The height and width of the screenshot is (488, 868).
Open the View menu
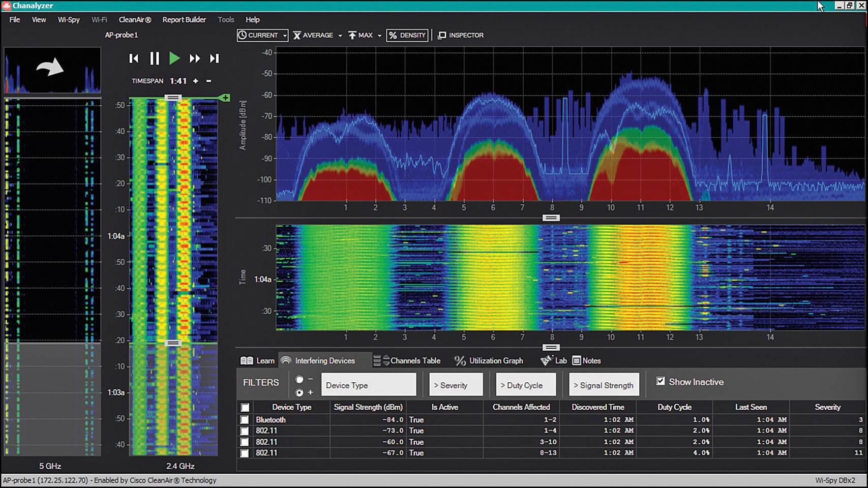tap(39, 20)
